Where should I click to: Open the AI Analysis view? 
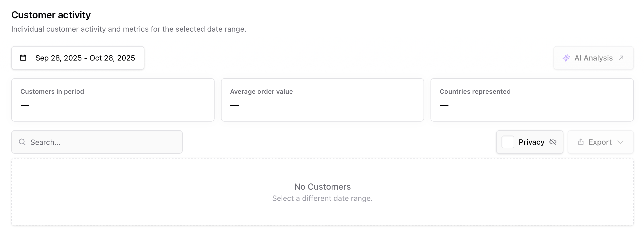(593, 58)
